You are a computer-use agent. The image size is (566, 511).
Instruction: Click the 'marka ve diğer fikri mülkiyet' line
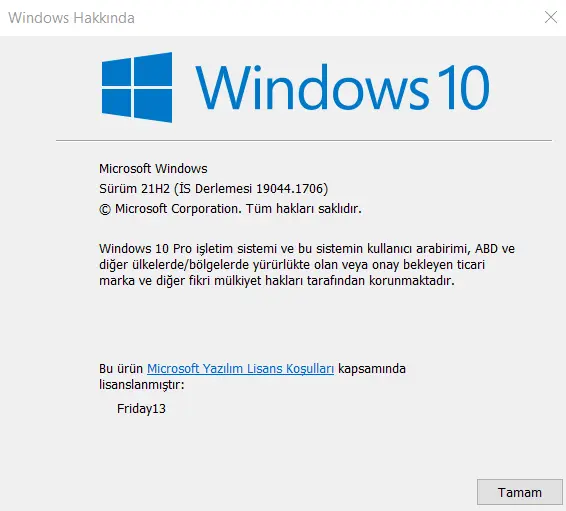tap(277, 280)
